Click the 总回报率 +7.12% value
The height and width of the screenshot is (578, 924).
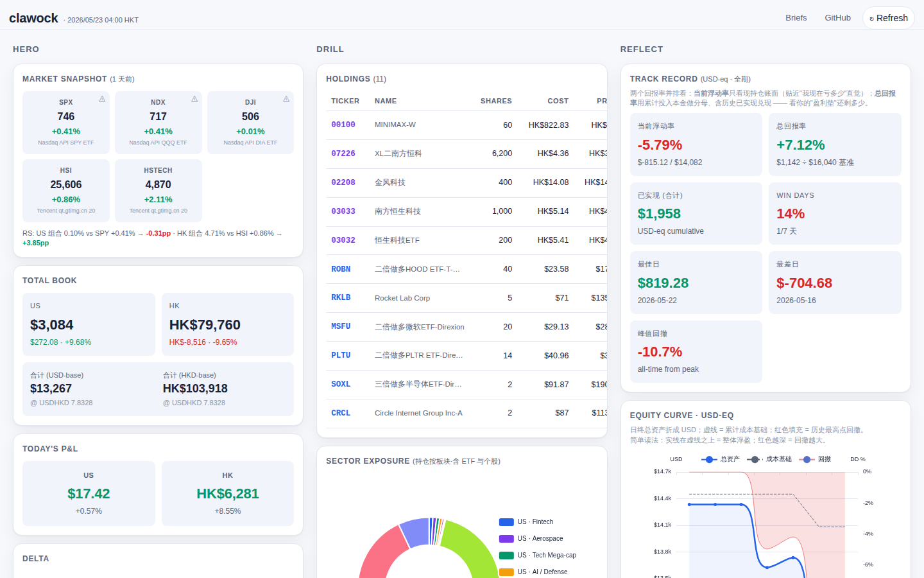801,145
